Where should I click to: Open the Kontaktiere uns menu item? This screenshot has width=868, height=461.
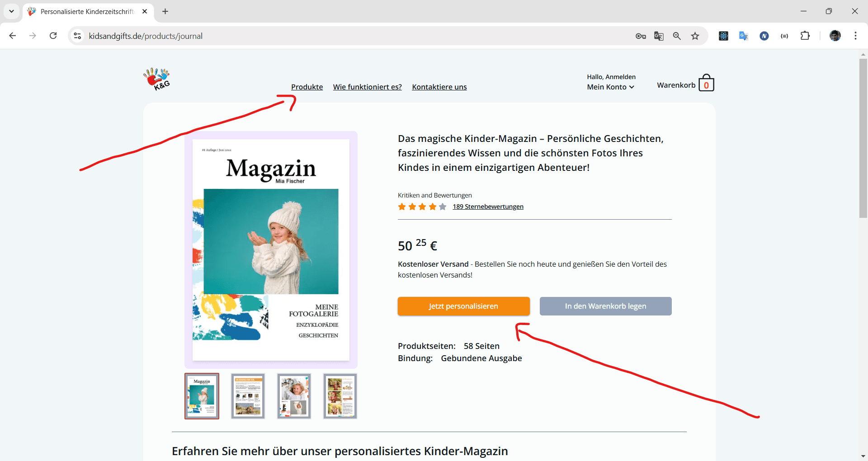click(439, 87)
